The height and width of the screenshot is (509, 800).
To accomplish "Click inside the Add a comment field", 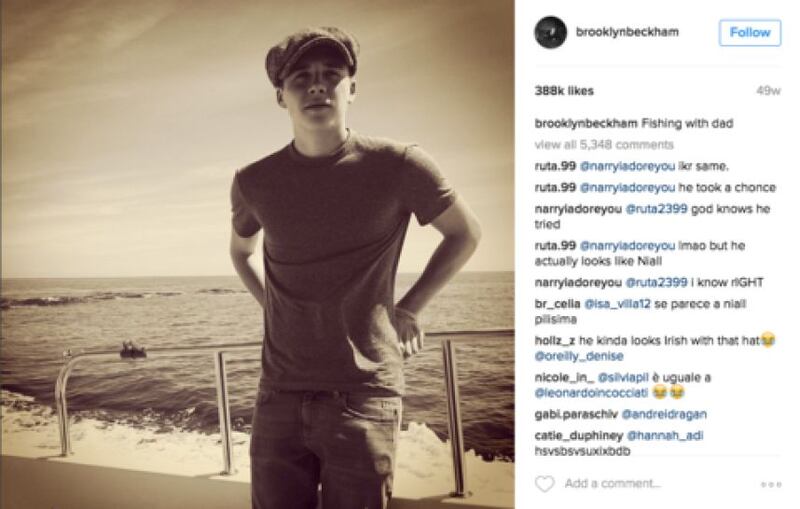I will pos(612,483).
